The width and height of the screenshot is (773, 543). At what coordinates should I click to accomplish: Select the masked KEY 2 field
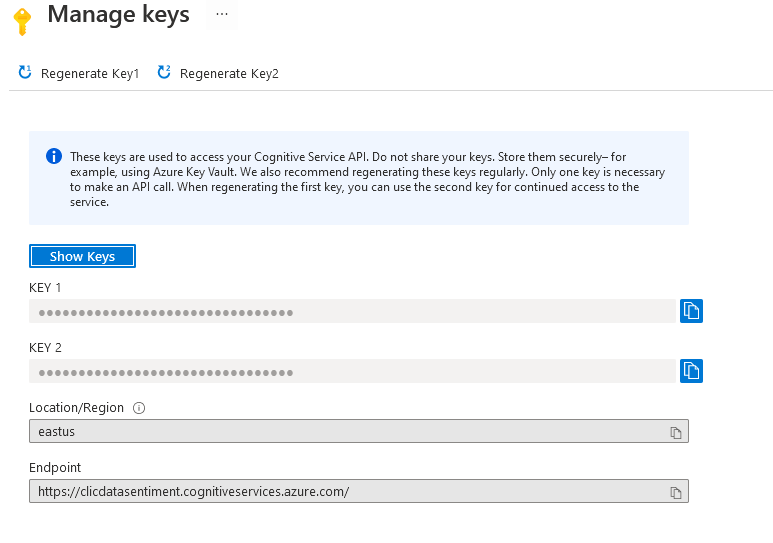click(352, 371)
